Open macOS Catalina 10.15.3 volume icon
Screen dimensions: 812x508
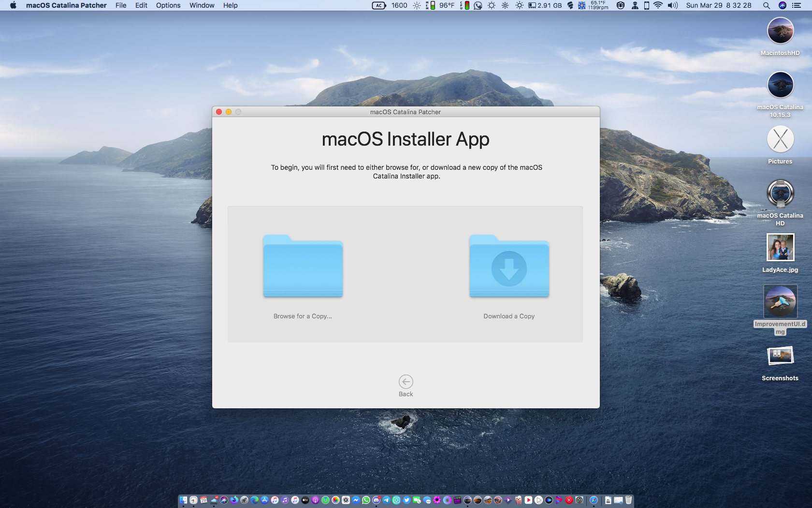pos(780,85)
